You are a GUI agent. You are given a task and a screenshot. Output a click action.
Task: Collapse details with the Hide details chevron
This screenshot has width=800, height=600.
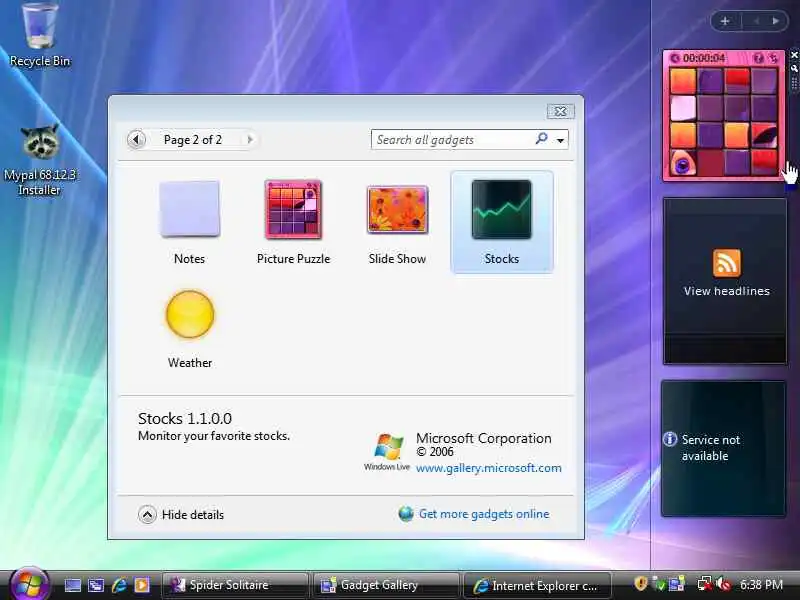pyautogui.click(x=147, y=514)
